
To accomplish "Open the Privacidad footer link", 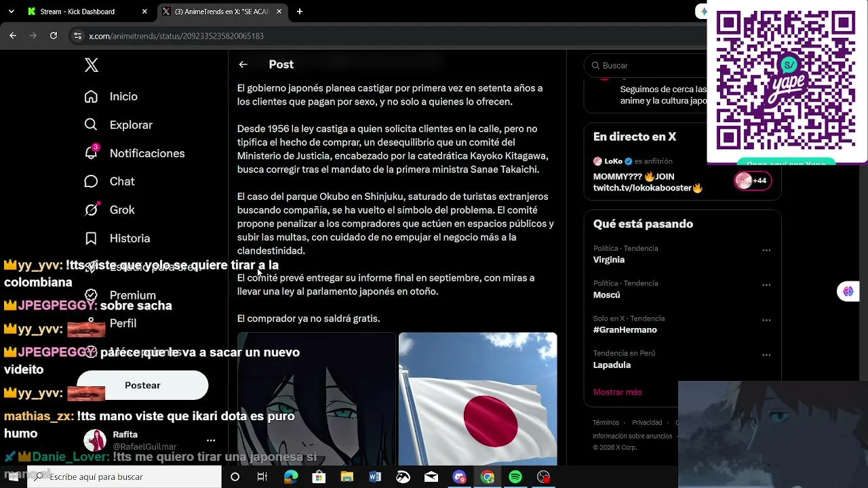I will [x=647, y=423].
